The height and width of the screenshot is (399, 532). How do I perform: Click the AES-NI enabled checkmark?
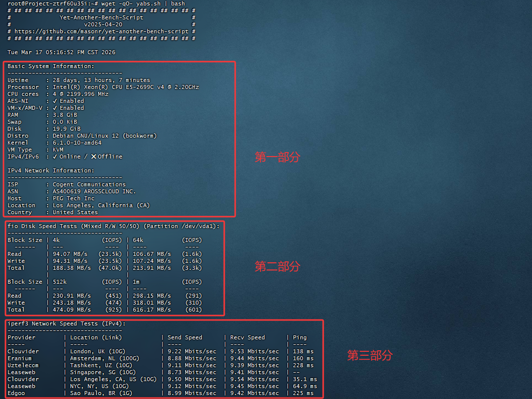tap(55, 101)
